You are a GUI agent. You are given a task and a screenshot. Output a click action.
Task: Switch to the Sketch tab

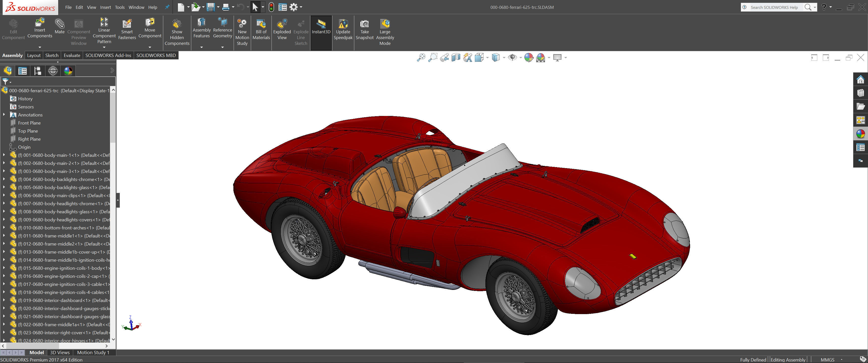(52, 55)
